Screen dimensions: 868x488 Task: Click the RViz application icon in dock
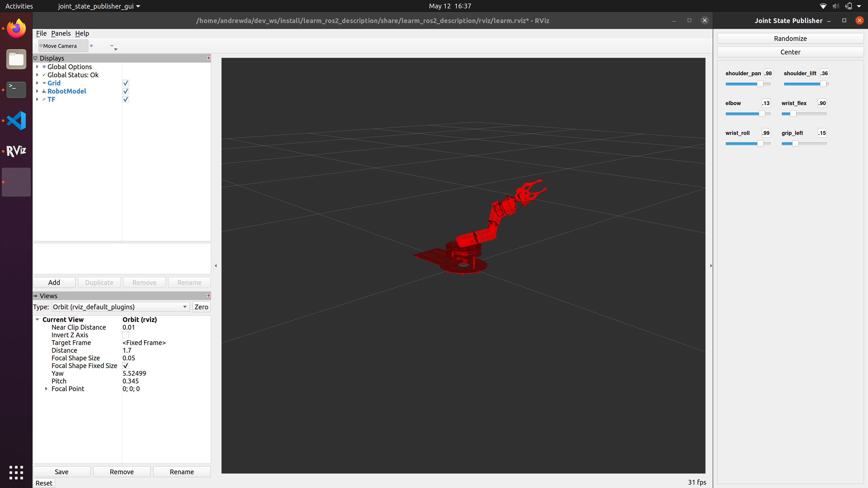pos(16,151)
